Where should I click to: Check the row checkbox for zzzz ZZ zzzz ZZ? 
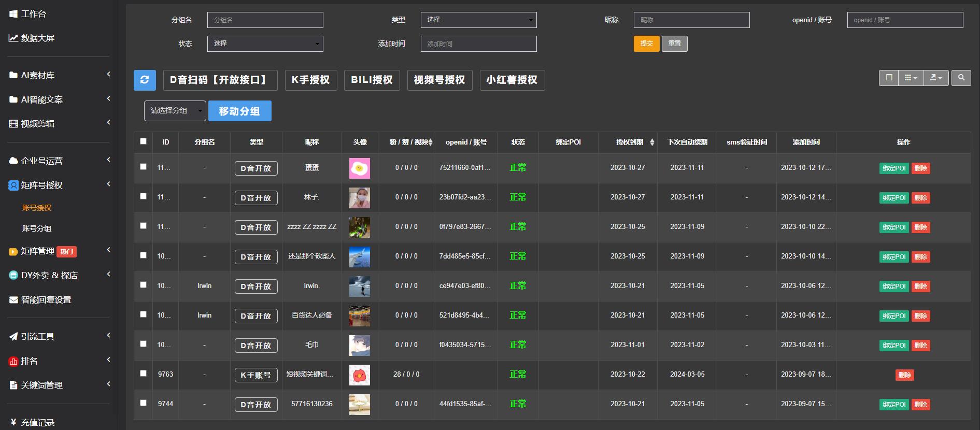coord(144,226)
